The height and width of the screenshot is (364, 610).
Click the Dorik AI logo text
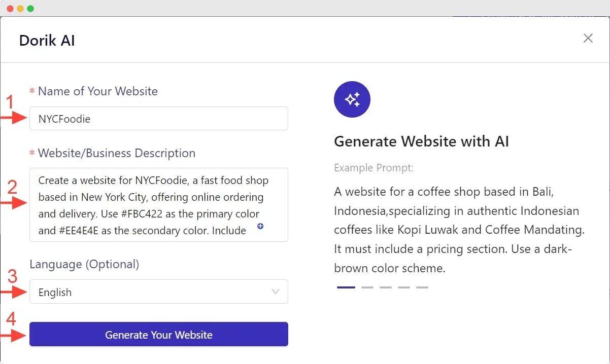pyautogui.click(x=47, y=40)
